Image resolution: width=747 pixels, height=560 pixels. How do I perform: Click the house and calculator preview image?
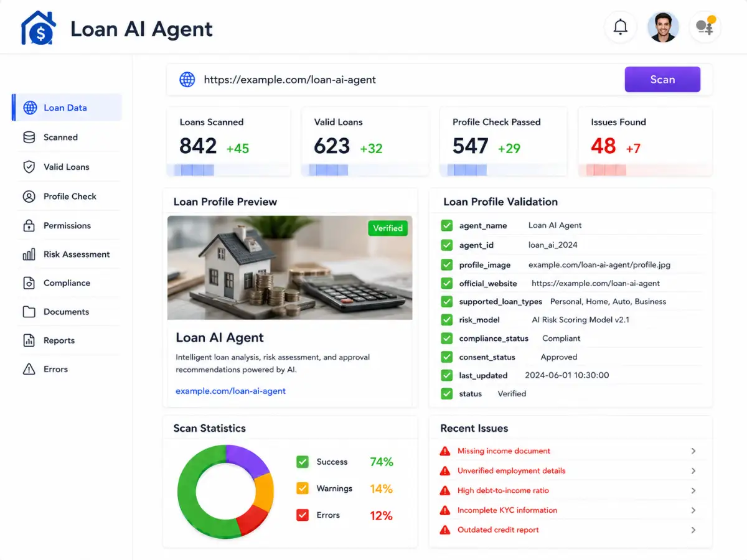tap(289, 268)
